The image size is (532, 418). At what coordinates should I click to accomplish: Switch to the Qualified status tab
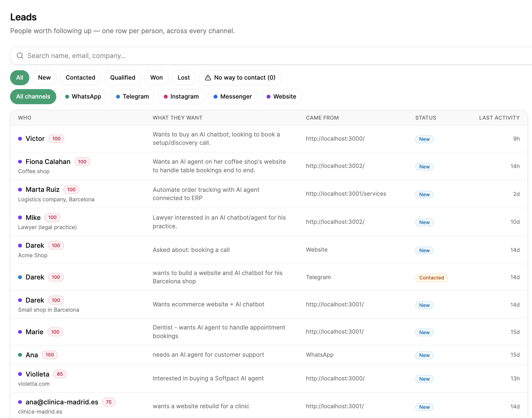pyautogui.click(x=123, y=78)
